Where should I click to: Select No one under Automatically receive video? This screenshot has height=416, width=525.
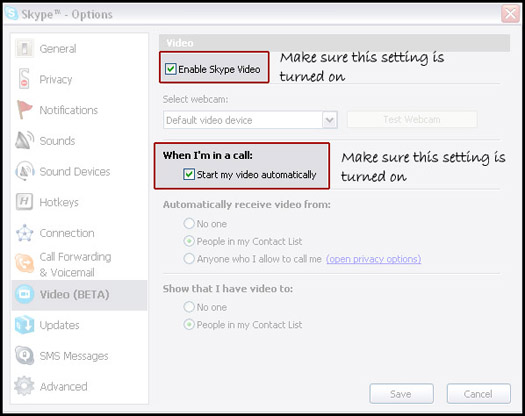(189, 223)
